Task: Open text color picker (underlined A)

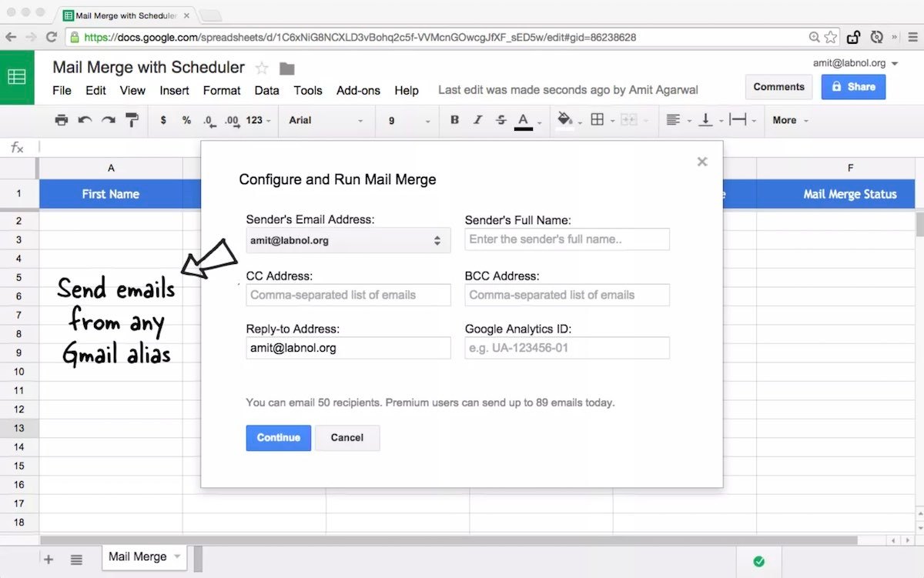Action: coord(524,121)
